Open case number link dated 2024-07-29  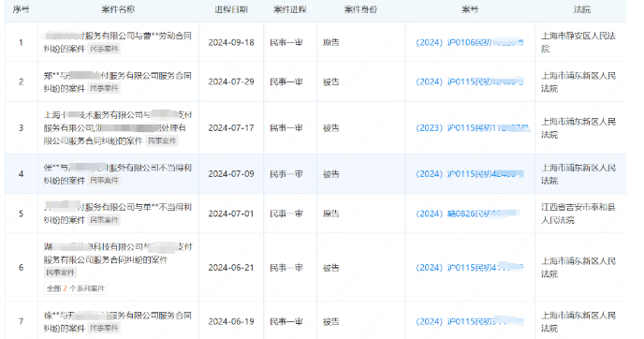click(x=470, y=81)
